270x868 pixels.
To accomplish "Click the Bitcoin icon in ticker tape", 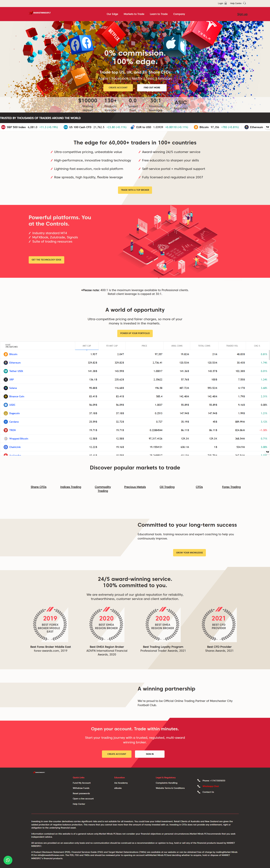I will coord(196,127).
